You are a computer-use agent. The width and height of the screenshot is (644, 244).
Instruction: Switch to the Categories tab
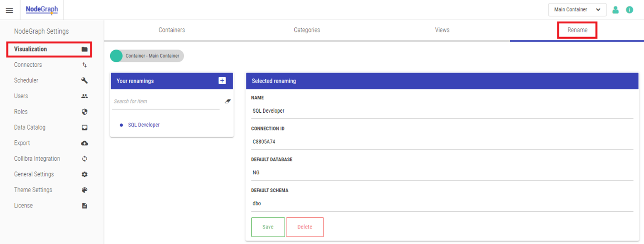click(307, 30)
